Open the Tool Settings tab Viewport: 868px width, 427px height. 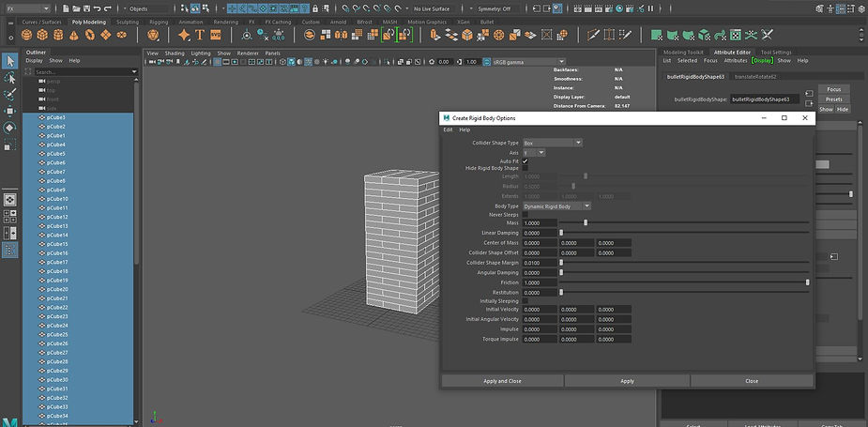pos(776,52)
